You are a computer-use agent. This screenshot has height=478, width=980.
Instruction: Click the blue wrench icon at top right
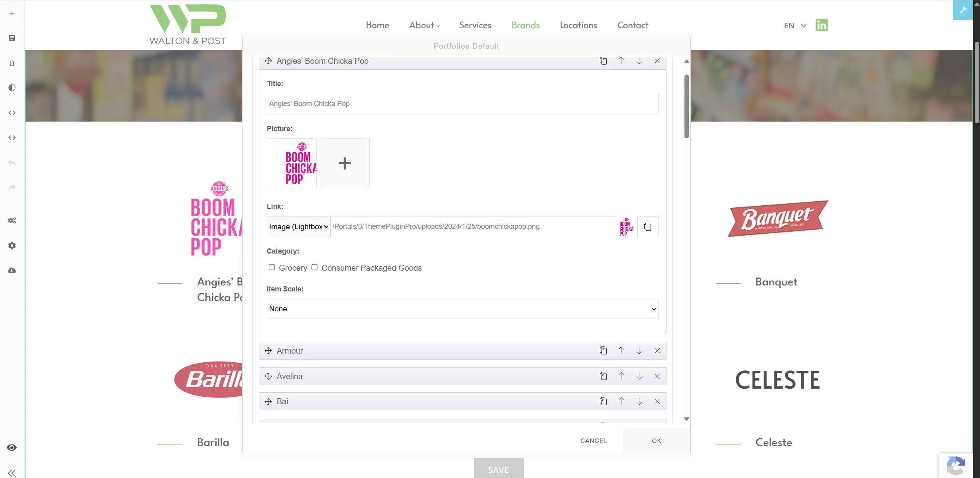click(x=963, y=10)
